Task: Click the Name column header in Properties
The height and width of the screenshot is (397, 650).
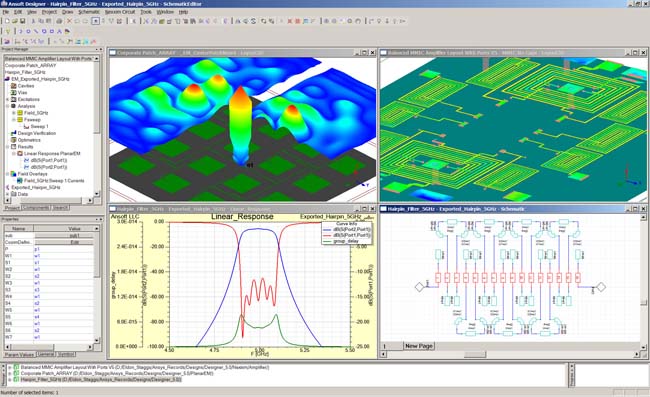Action: 19,228
